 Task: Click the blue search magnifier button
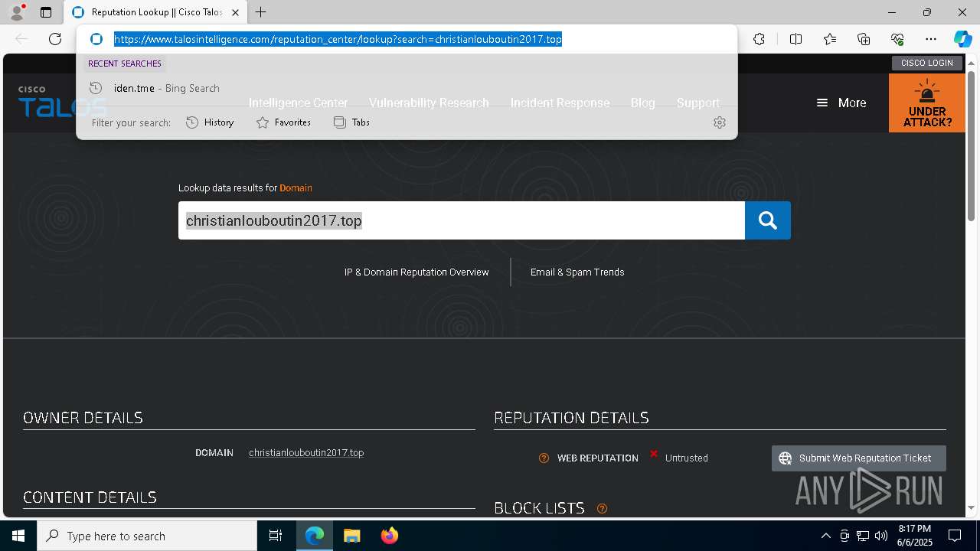click(x=767, y=220)
